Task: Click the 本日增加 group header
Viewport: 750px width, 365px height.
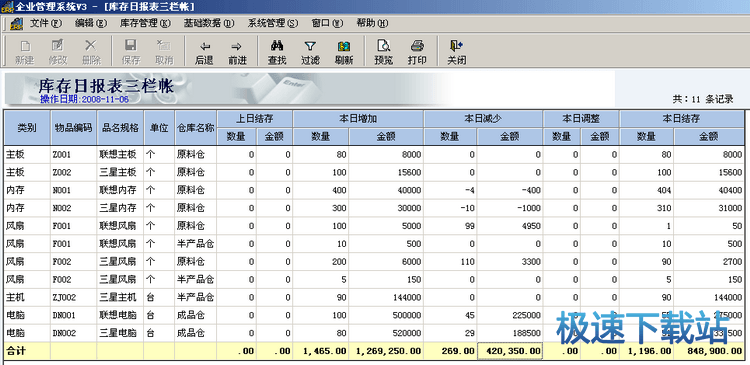Action: (358, 119)
